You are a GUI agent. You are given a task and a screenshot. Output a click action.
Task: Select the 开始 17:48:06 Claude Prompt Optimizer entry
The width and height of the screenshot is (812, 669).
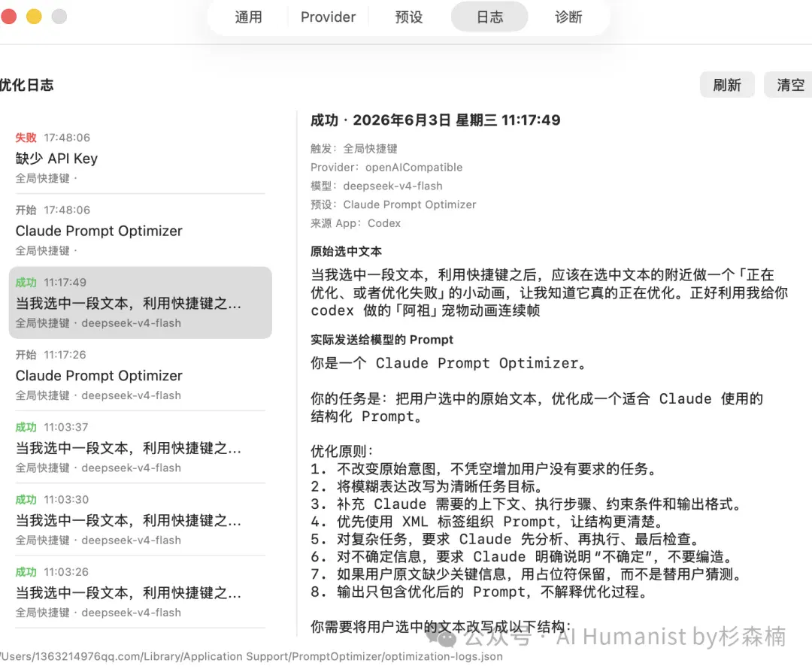pos(140,231)
